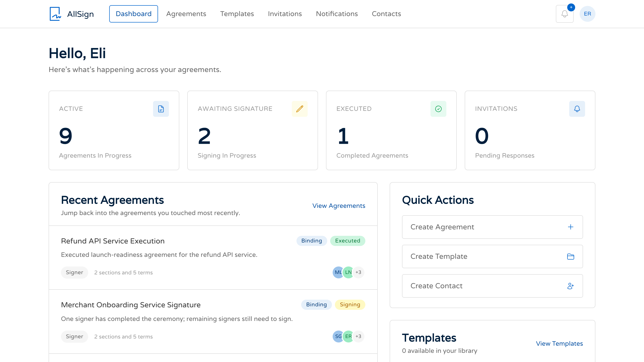
Task: Click the 'Hello, Eli' heading
Action: [x=77, y=53]
